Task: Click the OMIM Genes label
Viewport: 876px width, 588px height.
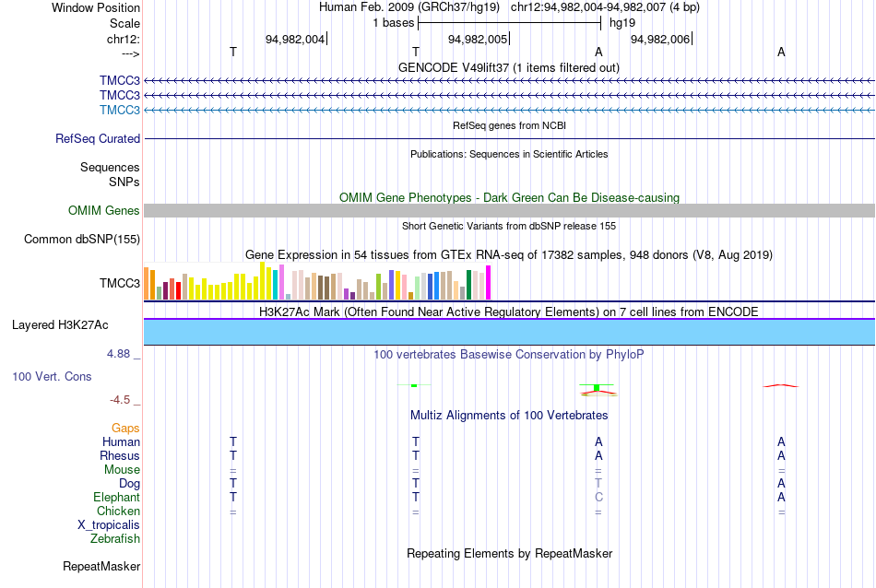Action: coord(104,210)
